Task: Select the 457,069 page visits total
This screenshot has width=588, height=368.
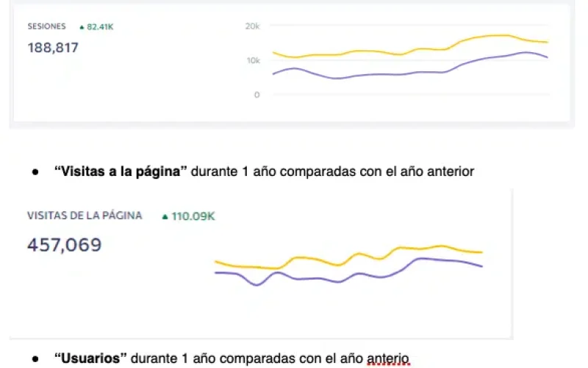Action: tap(64, 245)
